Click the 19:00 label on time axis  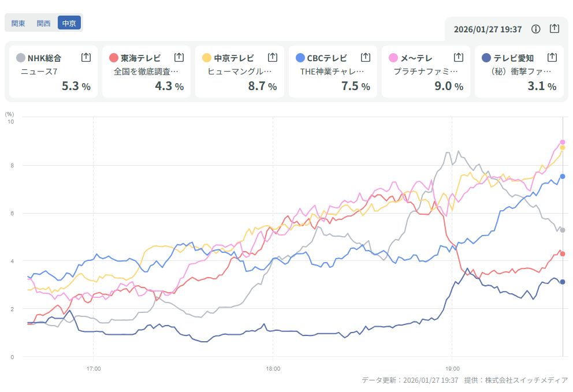tap(452, 368)
